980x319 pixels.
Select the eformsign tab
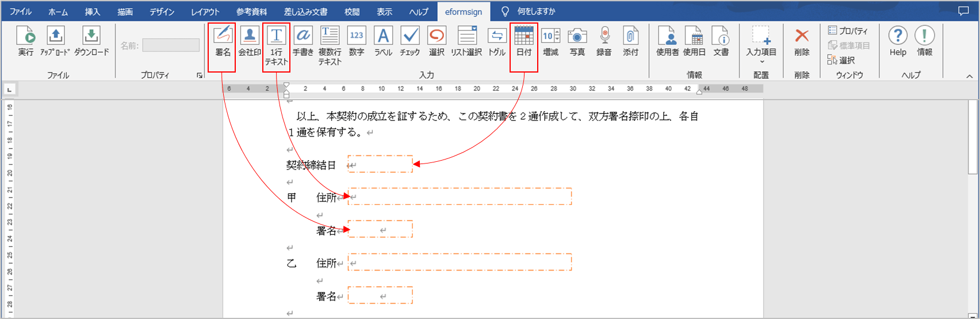[x=464, y=12]
